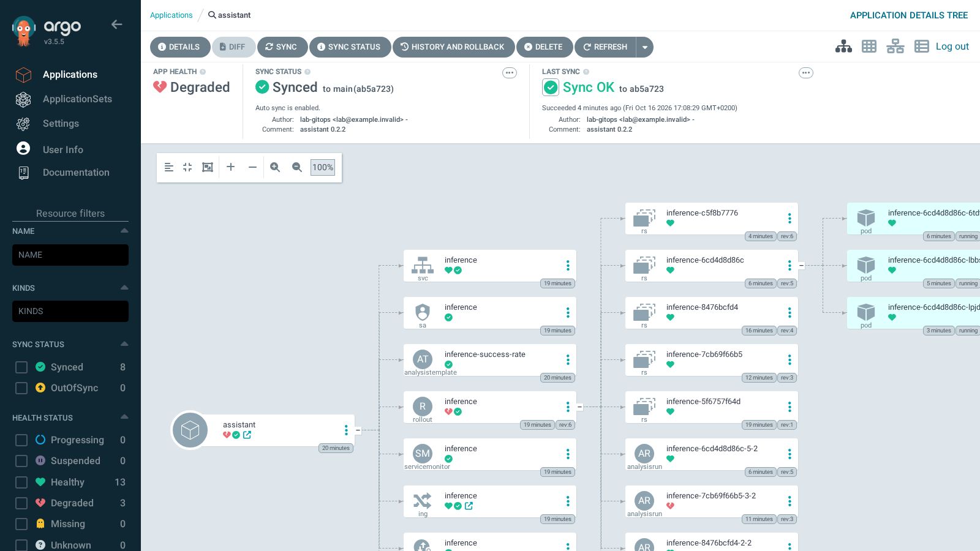This screenshot has width=980, height=551.
Task: Open the kebab menu for inference-c5f8b7776
Action: tap(790, 219)
